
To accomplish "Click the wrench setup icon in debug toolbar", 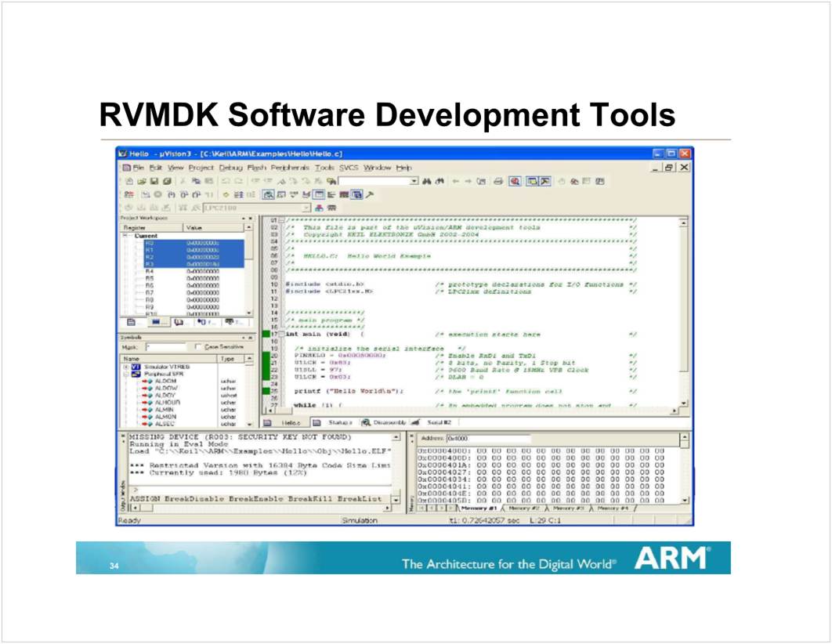I will [x=369, y=194].
